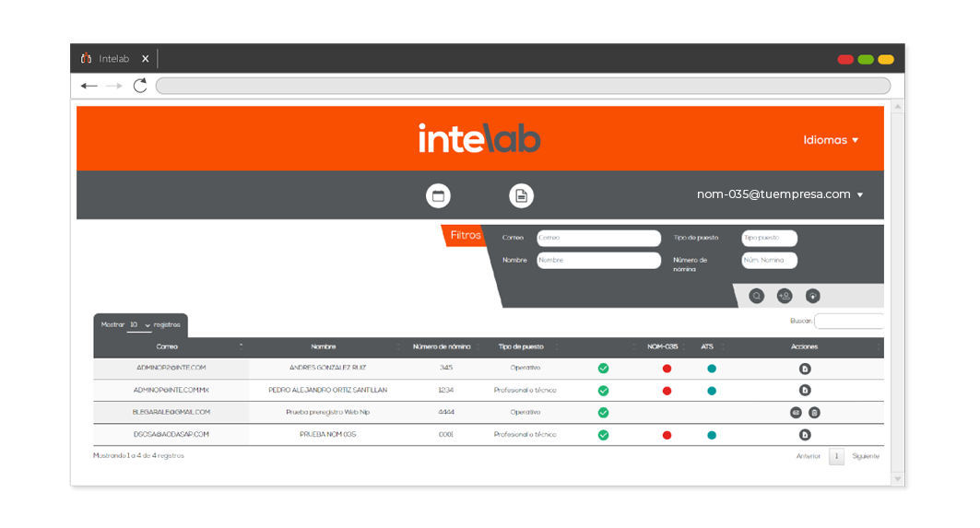Click the trash icon in BLEGARALE@GMAIL.COM row
Screen dimensions: 980x528
(814, 413)
